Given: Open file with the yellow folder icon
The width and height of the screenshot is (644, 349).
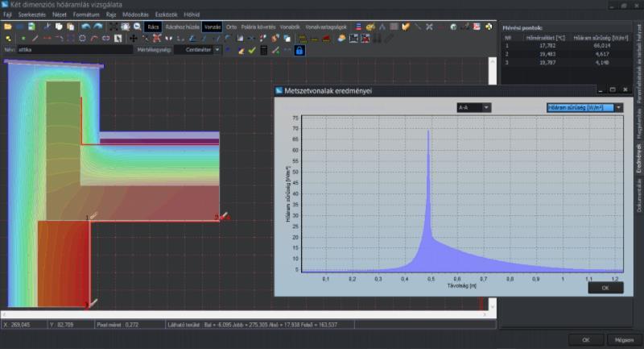Looking at the screenshot, I should coord(8,27).
